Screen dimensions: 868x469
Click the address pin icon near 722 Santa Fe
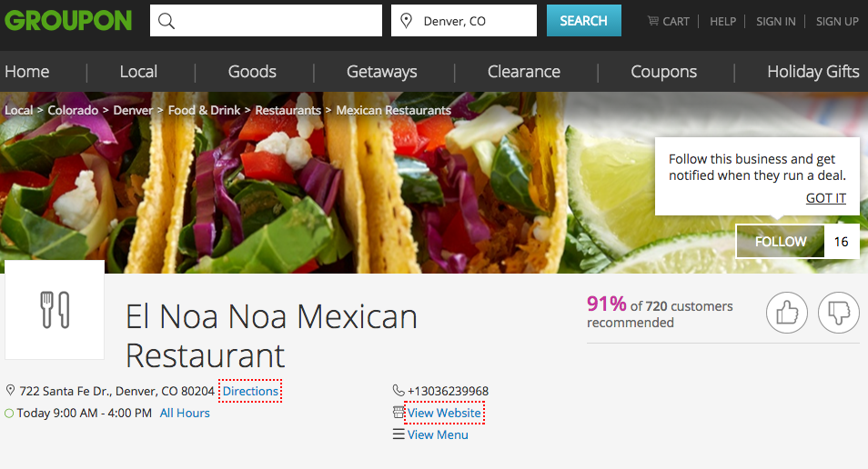pos(10,391)
